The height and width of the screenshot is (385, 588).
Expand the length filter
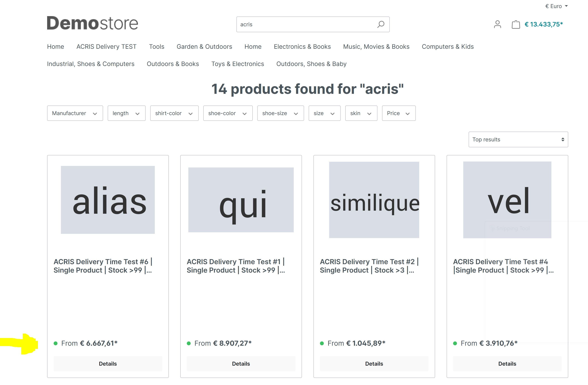(x=126, y=113)
